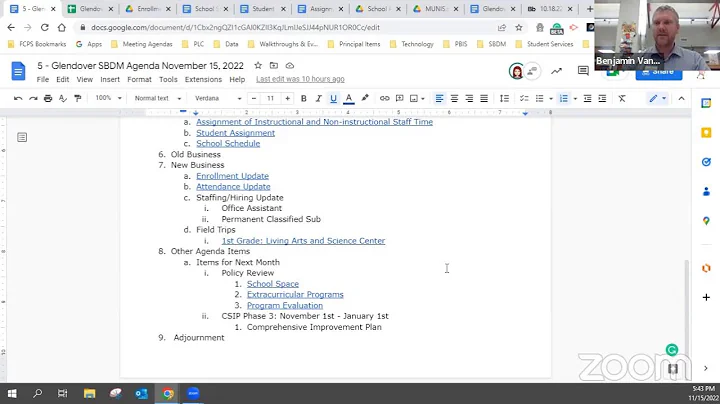Insert link with chain icon
The width and height of the screenshot is (720, 404).
(x=384, y=98)
